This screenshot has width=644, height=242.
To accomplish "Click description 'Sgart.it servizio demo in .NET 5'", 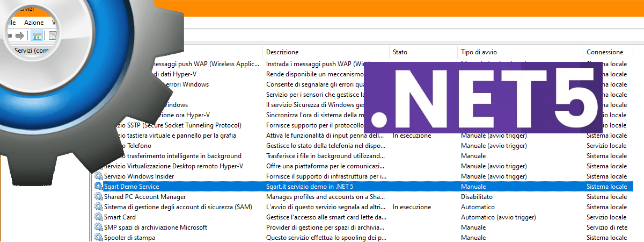I will click(x=310, y=187).
